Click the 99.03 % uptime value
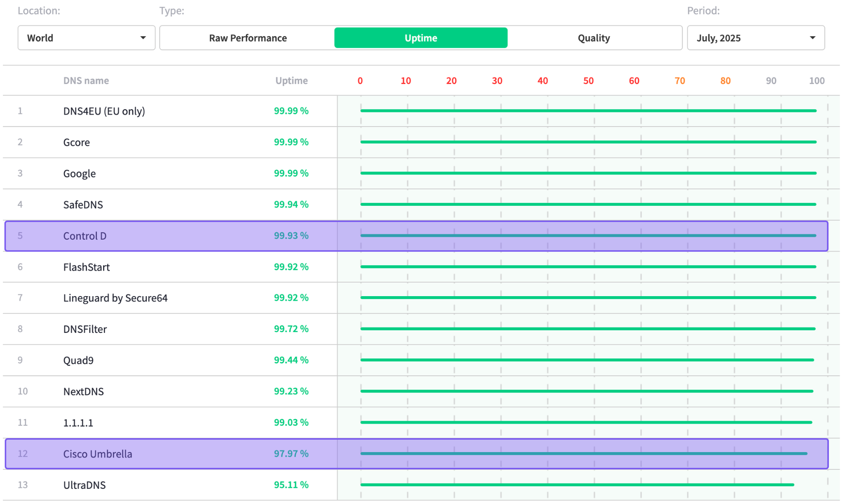This screenshot has width=845, height=504. 291,422
